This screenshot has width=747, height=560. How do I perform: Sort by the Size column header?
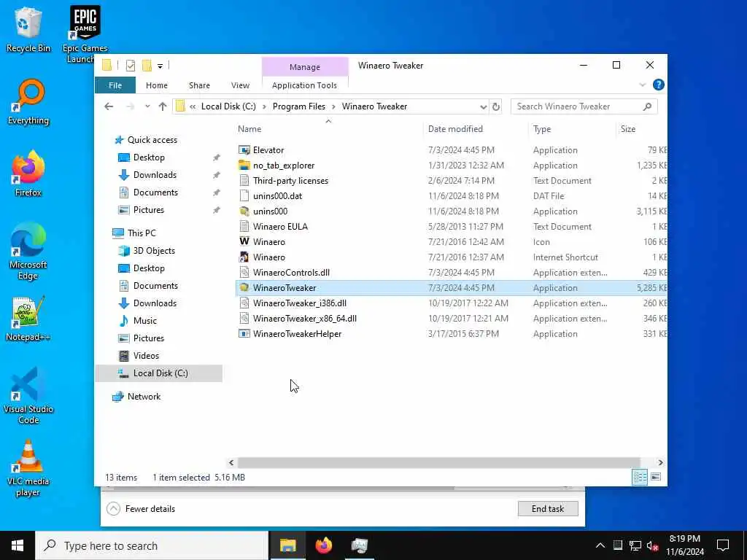click(641, 129)
